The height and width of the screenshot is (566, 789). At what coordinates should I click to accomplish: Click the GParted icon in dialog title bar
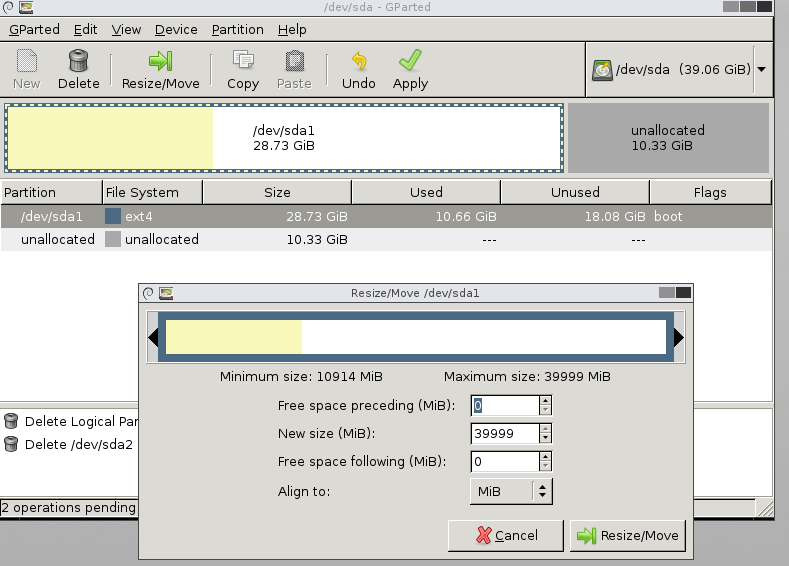tap(166, 293)
